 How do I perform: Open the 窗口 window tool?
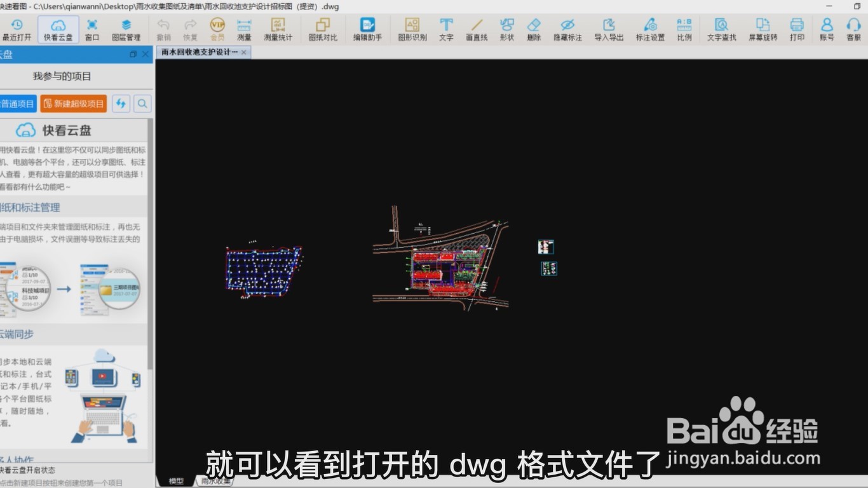click(92, 29)
